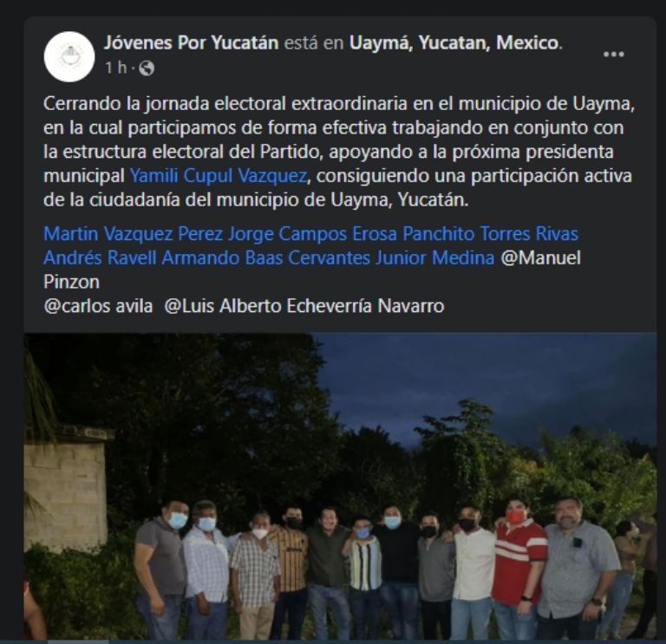Select the Junior Medina tag

pos(435,257)
